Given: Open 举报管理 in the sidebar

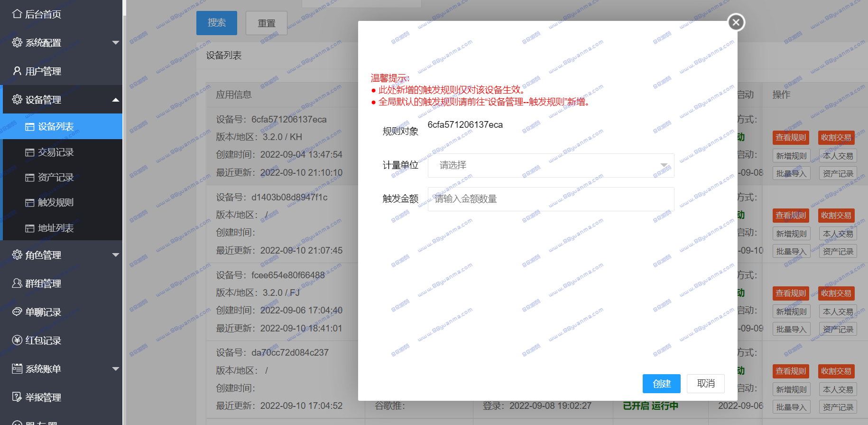Looking at the screenshot, I should (x=61, y=397).
